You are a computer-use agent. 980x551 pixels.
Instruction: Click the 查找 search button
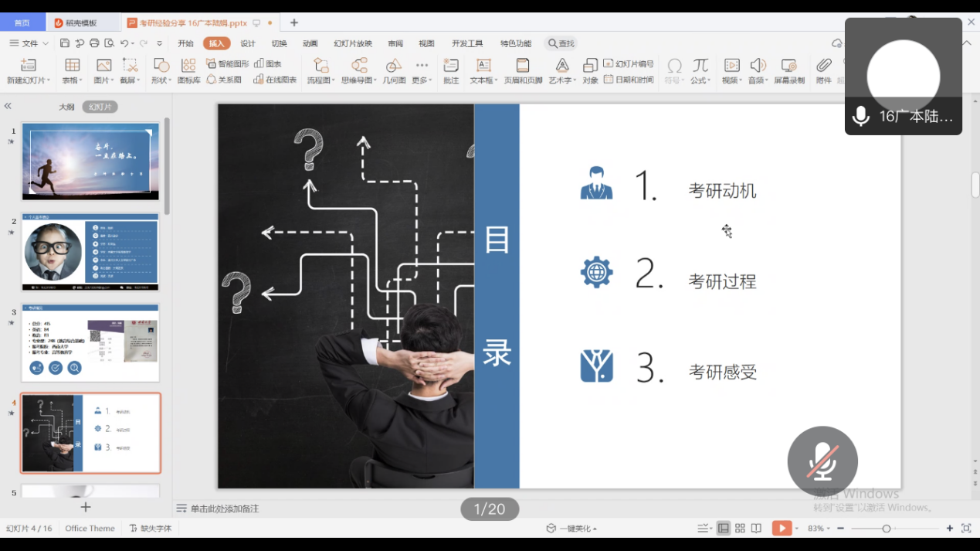click(x=561, y=43)
